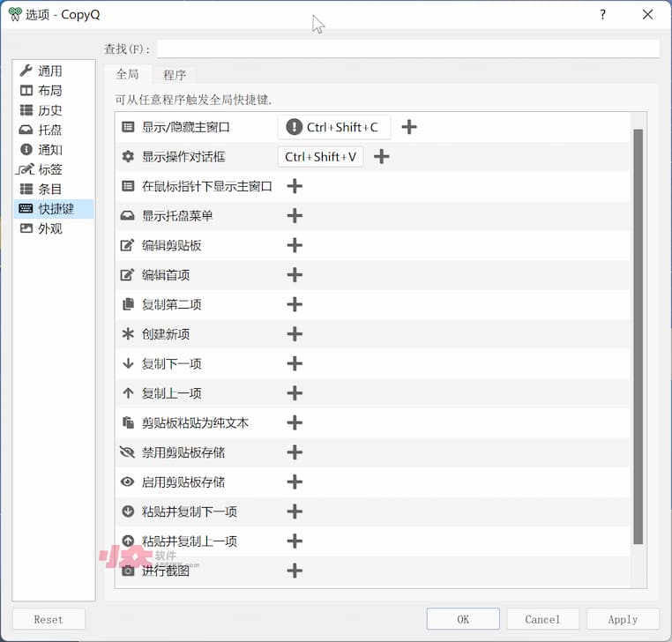Add another shortcut for 显示/隐藏主窗口
This screenshot has width=672, height=642.
click(409, 127)
